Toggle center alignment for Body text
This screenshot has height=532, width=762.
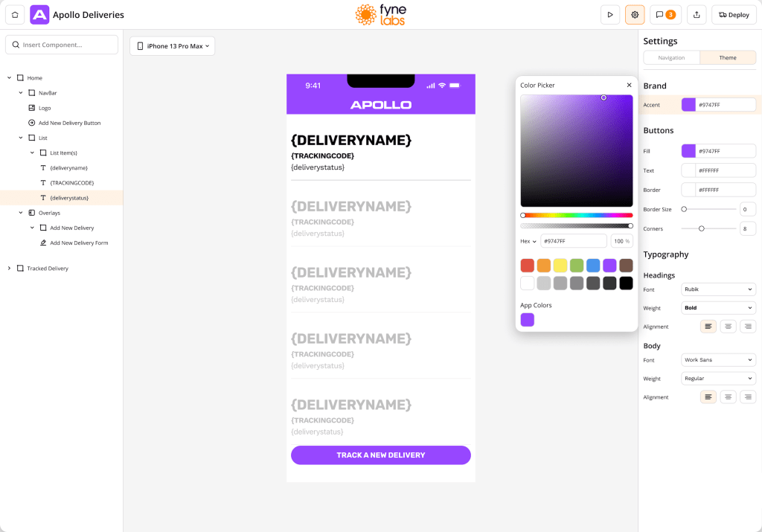pyautogui.click(x=728, y=397)
